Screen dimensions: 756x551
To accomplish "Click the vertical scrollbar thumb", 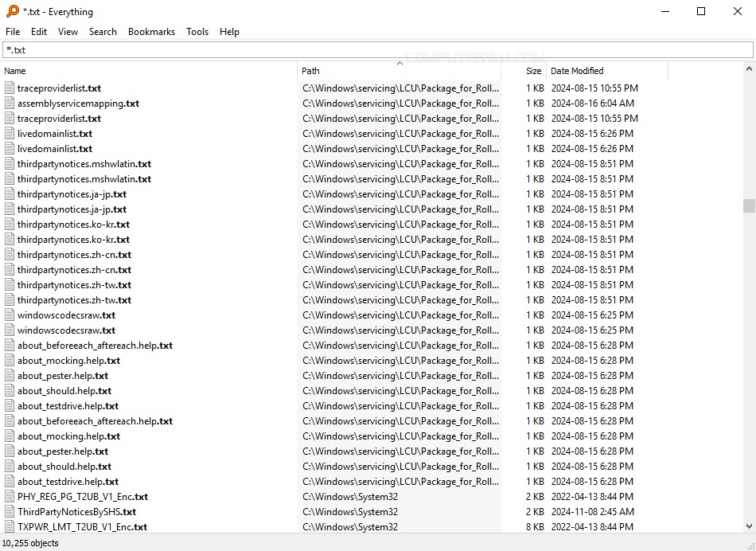I will coord(749,205).
